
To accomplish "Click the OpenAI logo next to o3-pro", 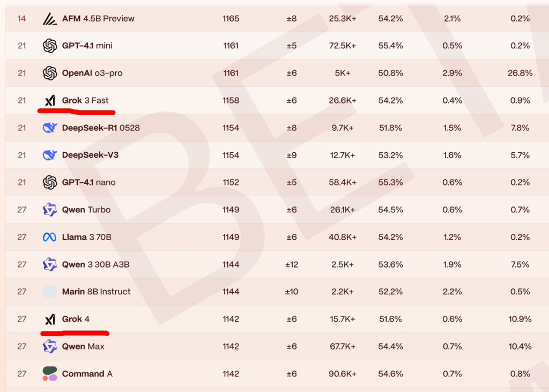I will click(50, 73).
